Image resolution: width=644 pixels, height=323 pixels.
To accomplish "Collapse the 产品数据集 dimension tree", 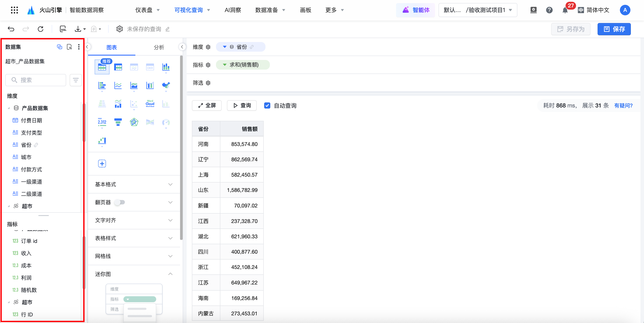I will [x=9, y=108].
